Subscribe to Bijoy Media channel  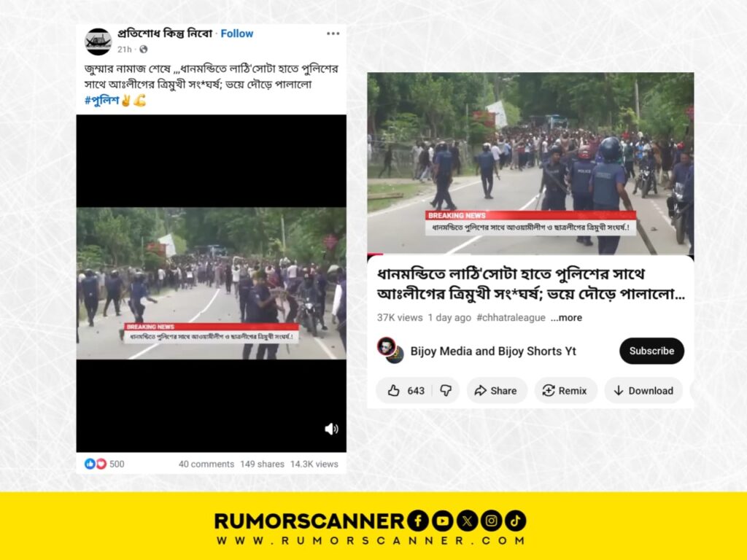point(651,351)
